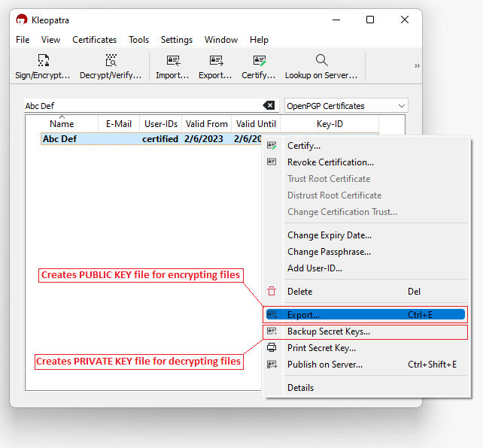Click the Export toolbar icon

coord(216,60)
